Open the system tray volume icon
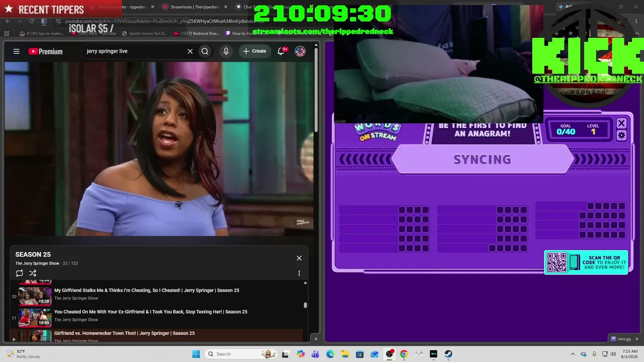The width and height of the screenshot is (644, 362). coord(612,354)
